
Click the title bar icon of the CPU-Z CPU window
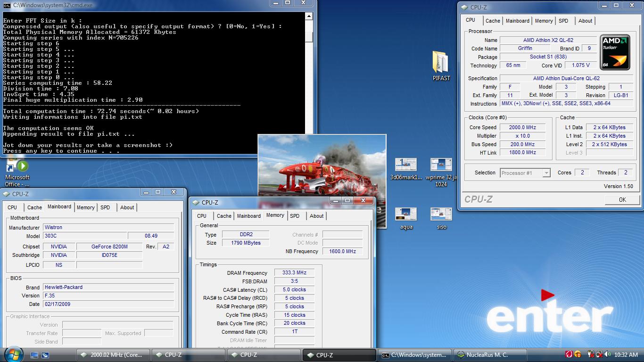pos(464,7)
